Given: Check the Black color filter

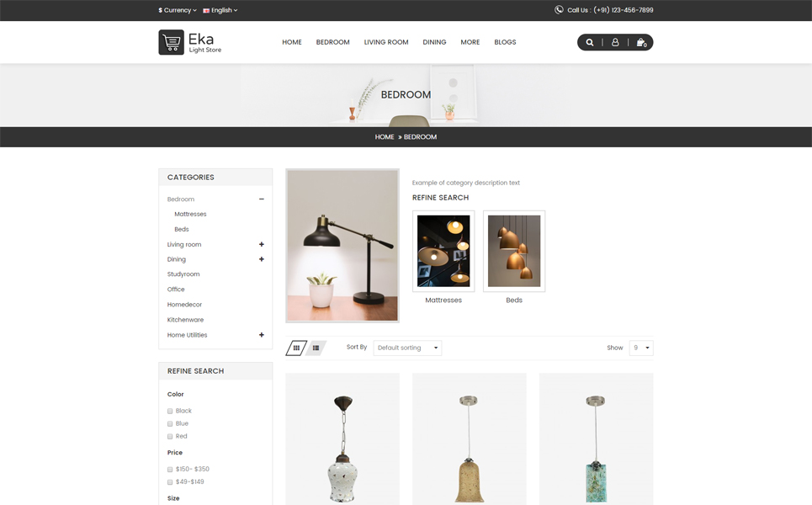Looking at the screenshot, I should pos(170,412).
